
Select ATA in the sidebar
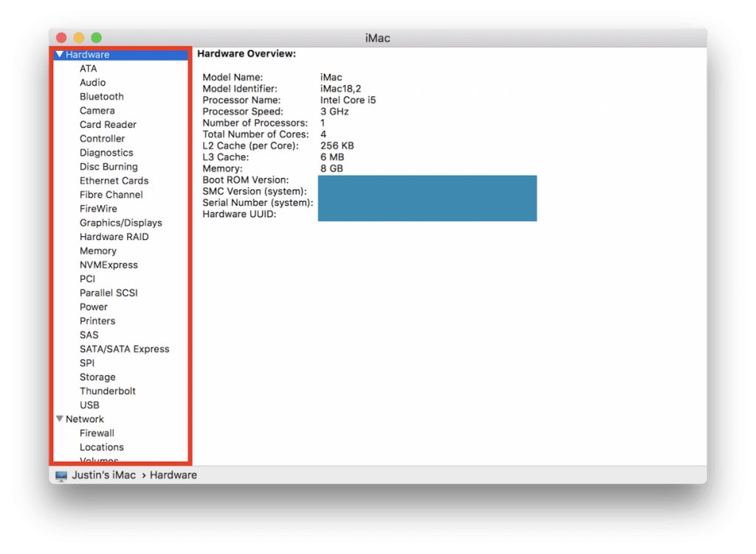[89, 69]
